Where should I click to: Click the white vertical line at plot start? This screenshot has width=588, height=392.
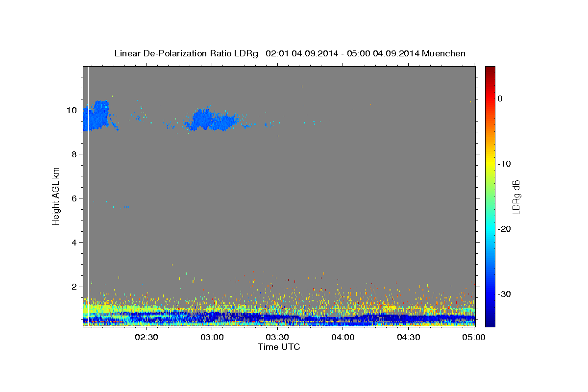pyautogui.click(x=88, y=196)
